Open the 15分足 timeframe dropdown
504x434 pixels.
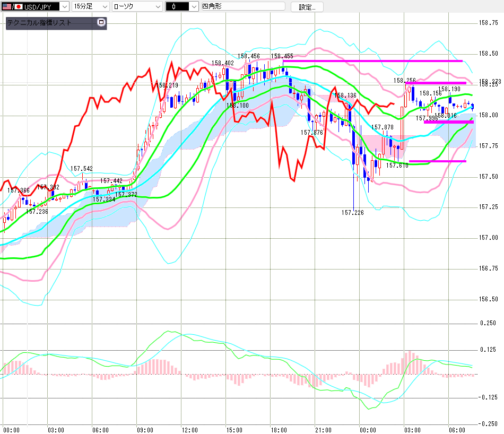point(90,6)
